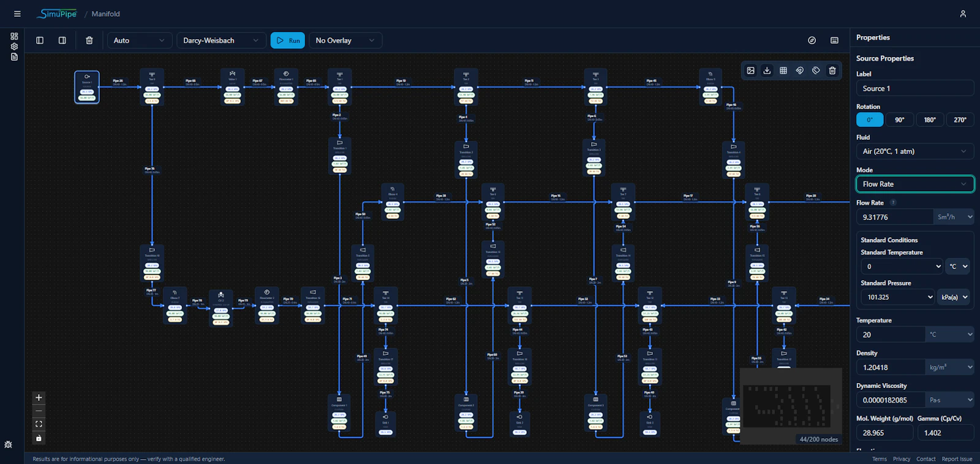Click the download icon on canvas toolbar
Screen dimensions: 980x464
pyautogui.click(x=767, y=70)
